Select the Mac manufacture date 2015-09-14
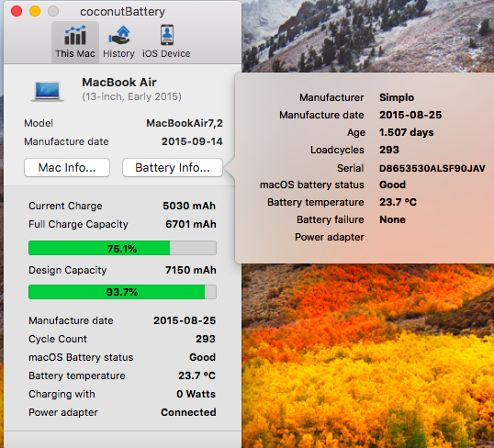 point(192,141)
